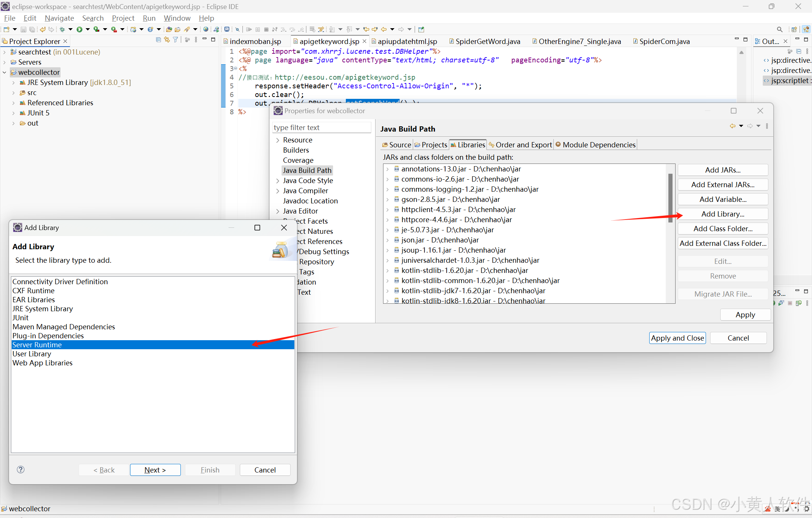The width and height of the screenshot is (812, 518).
Task: Collapse the webcollector project tree
Action: (x=5, y=72)
